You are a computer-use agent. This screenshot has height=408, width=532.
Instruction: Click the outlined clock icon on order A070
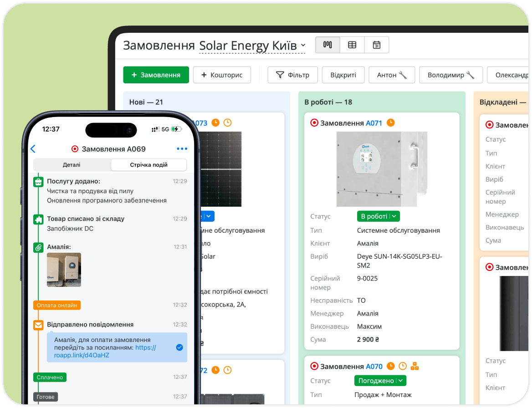tap(403, 366)
